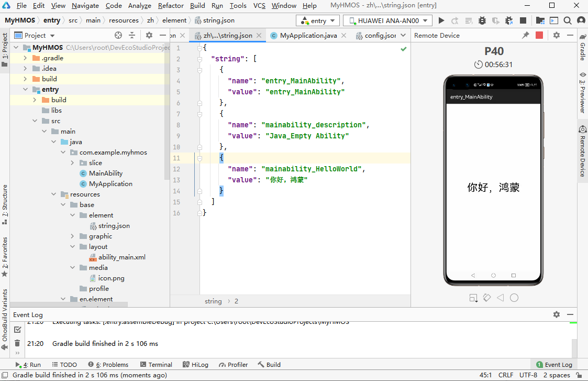Screen dimensions: 588x381
Task: Toggle the Previewer side tool window
Action: [582, 93]
